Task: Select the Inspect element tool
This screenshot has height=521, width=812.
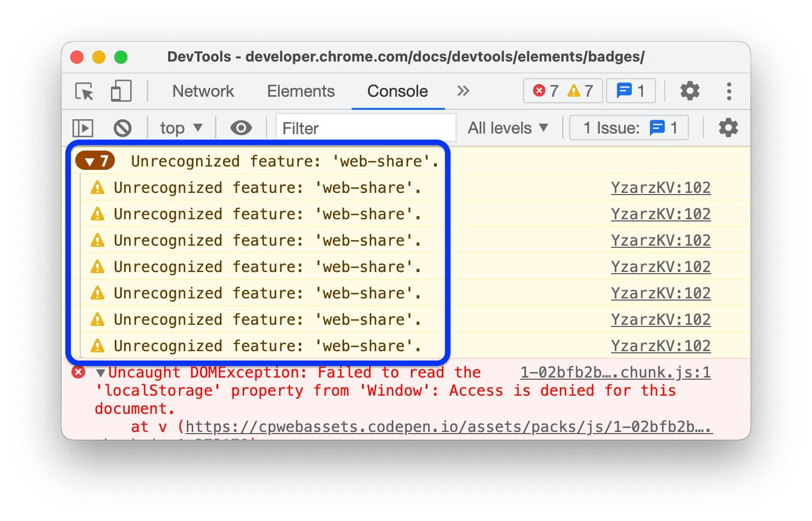Action: [83, 91]
